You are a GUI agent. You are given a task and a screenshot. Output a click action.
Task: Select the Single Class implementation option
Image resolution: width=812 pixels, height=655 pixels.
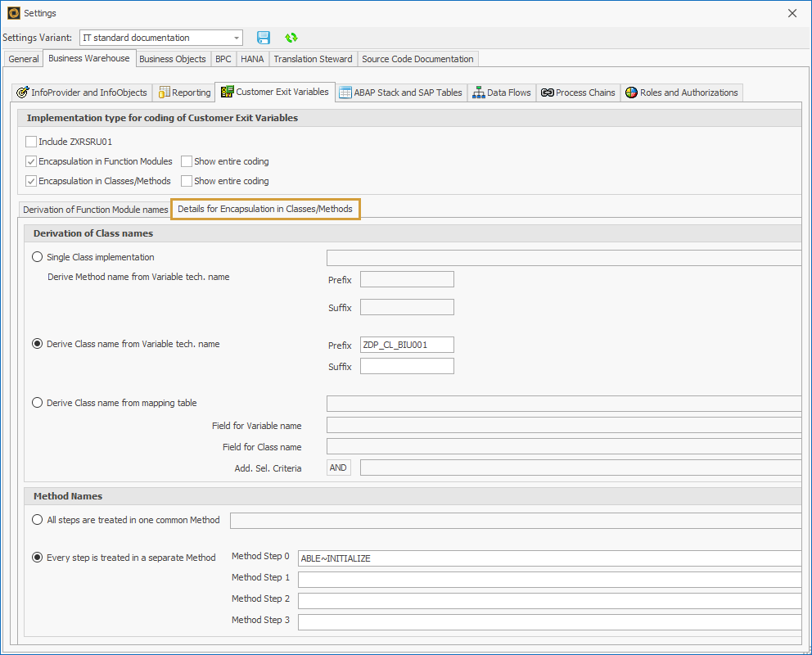(37, 256)
